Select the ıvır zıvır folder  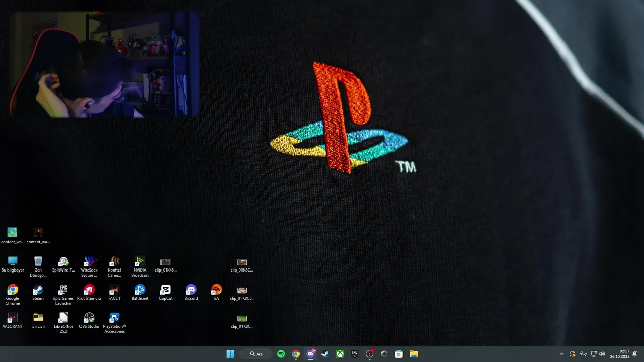click(38, 321)
